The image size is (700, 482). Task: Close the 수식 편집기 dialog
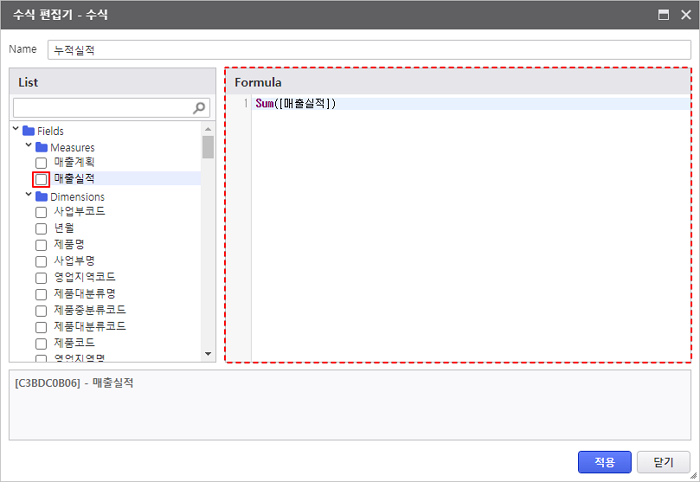686,15
